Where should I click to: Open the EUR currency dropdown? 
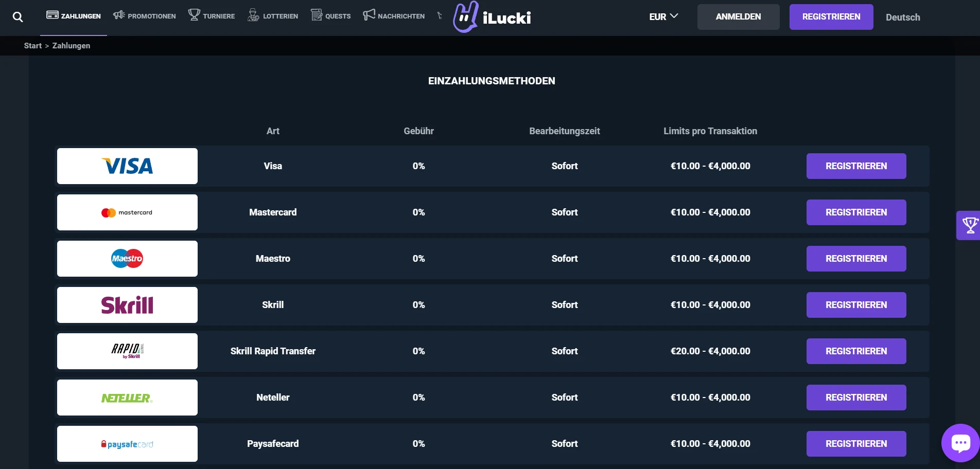click(663, 17)
